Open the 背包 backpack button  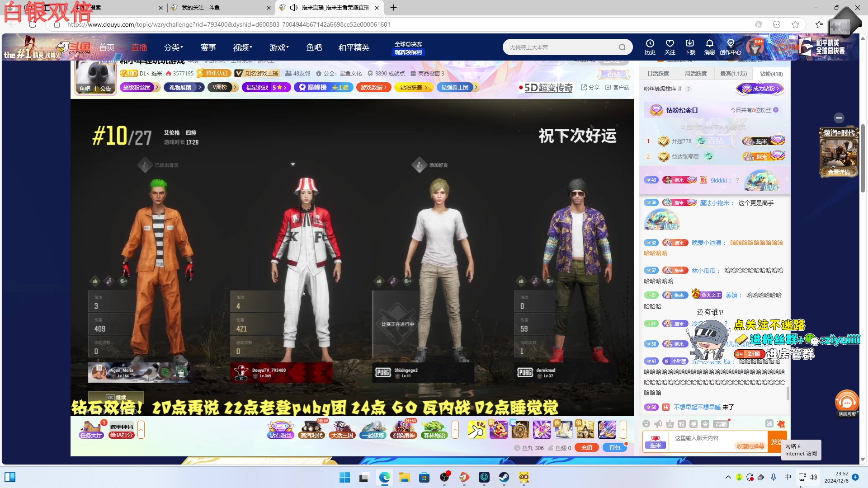point(615,448)
